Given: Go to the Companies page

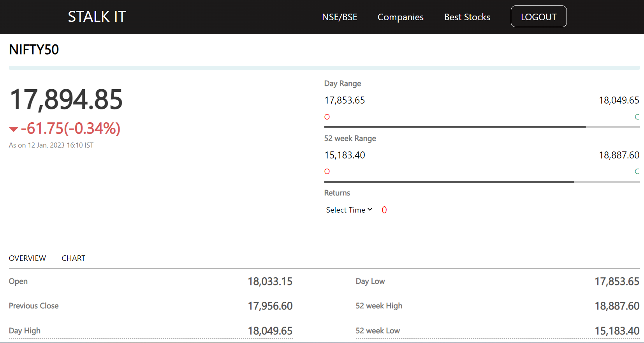Looking at the screenshot, I should point(401,17).
